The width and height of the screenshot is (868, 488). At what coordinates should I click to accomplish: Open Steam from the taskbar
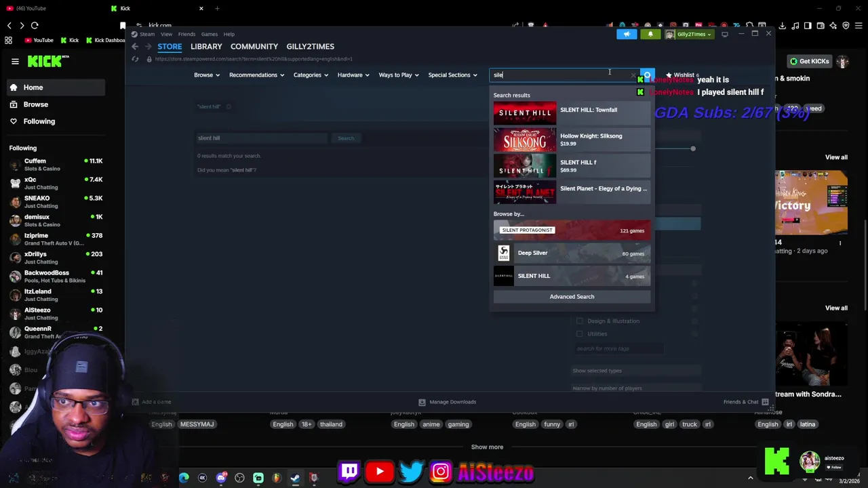pyautogui.click(x=295, y=478)
